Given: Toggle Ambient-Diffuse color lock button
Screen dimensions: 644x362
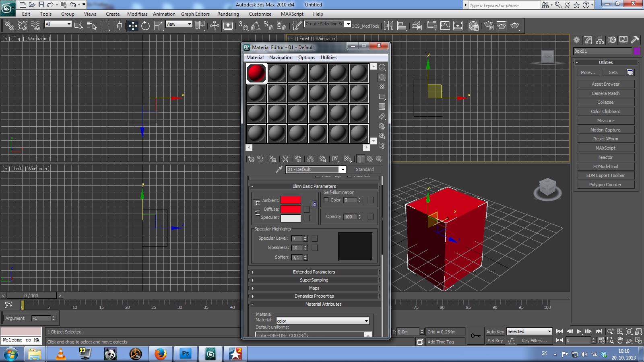Looking at the screenshot, I should point(257,203).
